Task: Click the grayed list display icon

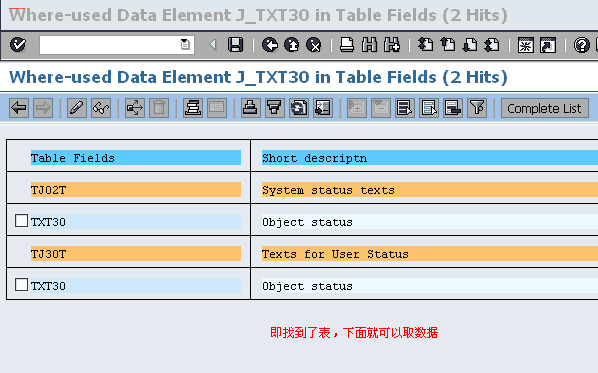Action: click(217, 108)
